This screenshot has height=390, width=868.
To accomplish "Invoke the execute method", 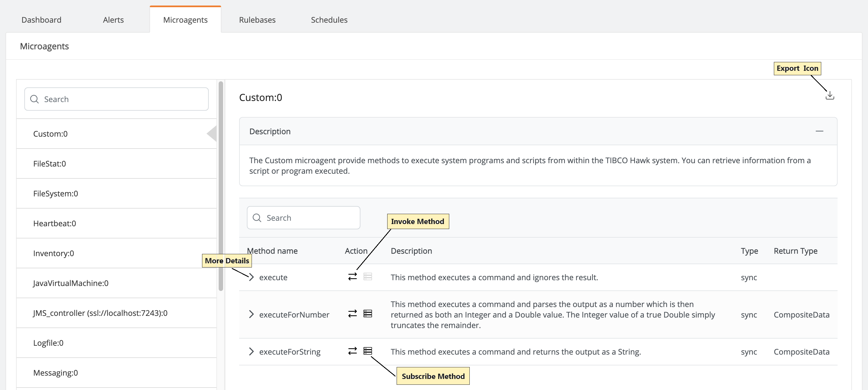I will (x=352, y=277).
